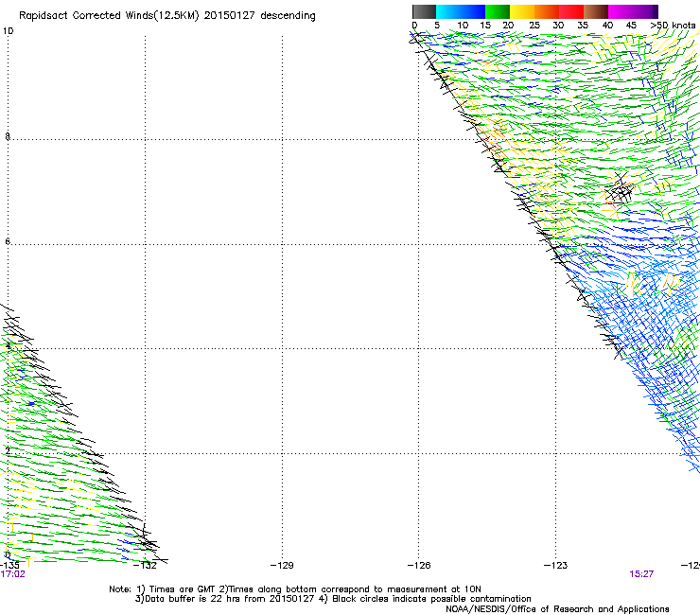700x615 pixels.
Task: Click the latitude label 10 at top left
Action: pyautogui.click(x=8, y=31)
